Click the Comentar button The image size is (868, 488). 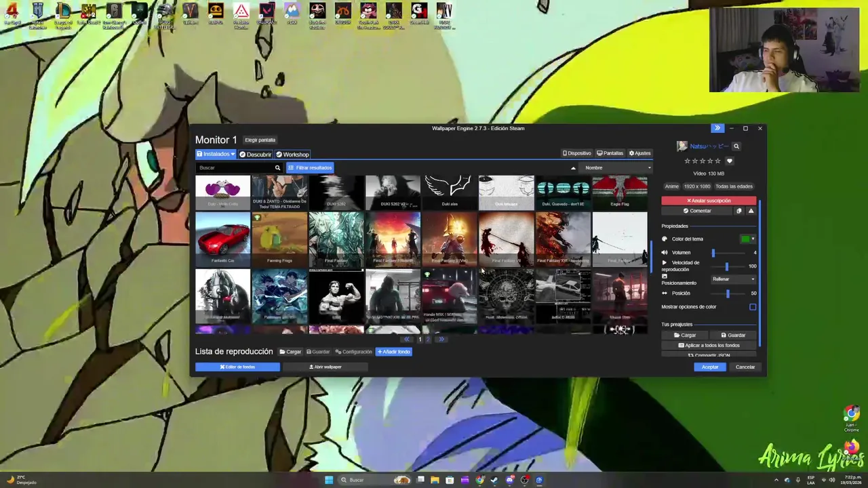[x=697, y=211]
